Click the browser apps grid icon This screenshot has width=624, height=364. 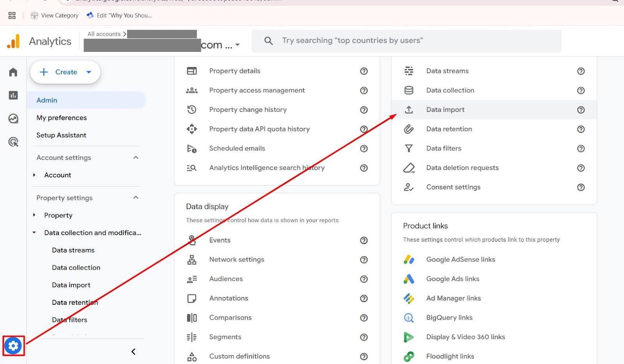(12, 16)
